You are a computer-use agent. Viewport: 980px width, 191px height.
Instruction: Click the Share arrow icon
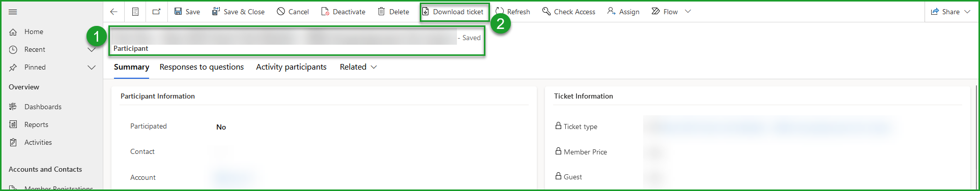point(935,12)
